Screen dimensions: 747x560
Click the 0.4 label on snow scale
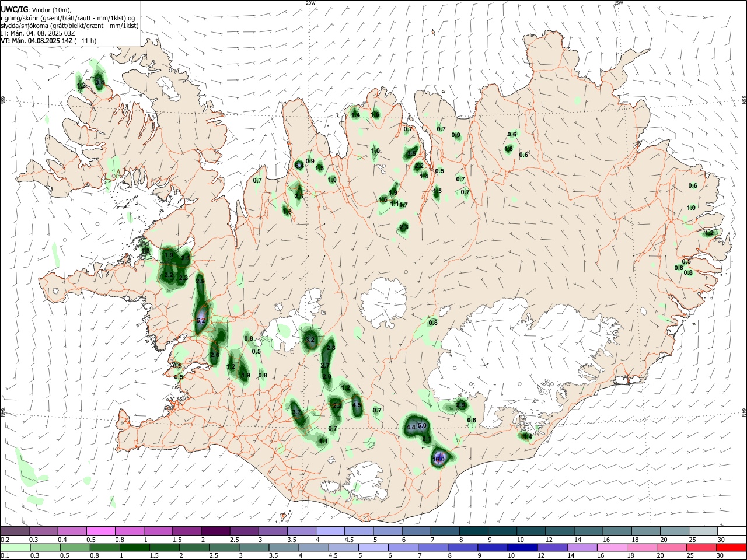(x=62, y=540)
